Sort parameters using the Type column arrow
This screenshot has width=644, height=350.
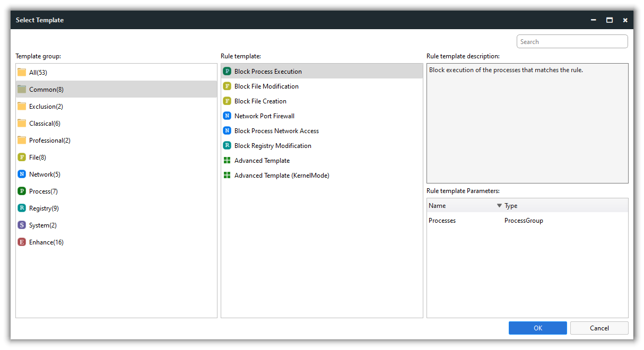tap(499, 206)
